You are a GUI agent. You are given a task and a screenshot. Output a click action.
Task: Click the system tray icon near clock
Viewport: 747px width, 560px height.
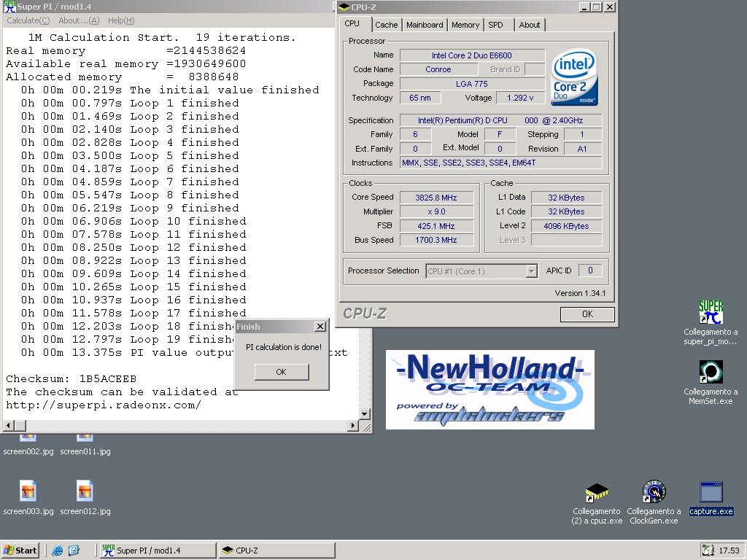[708, 551]
